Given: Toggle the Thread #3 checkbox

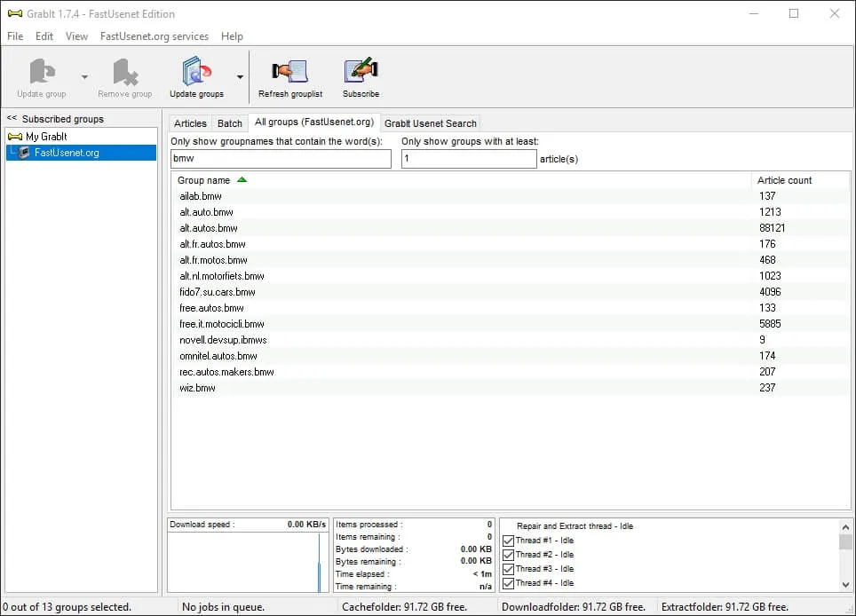Looking at the screenshot, I should point(508,569).
